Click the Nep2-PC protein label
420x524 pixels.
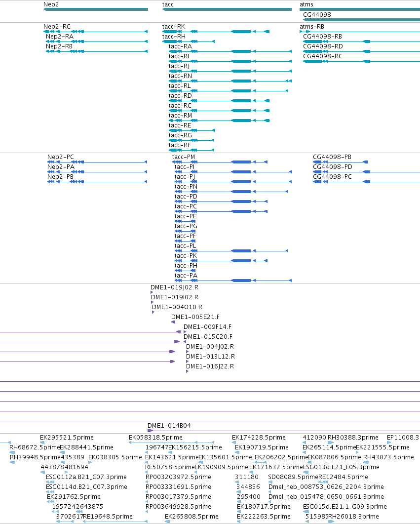60,157
